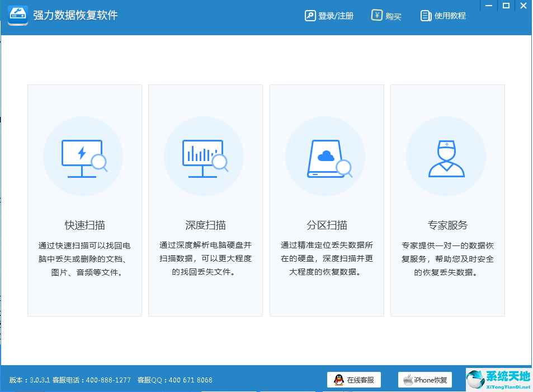This screenshot has height=392, width=533.
Task: Click the QQ penguin icon
Action: [338, 380]
